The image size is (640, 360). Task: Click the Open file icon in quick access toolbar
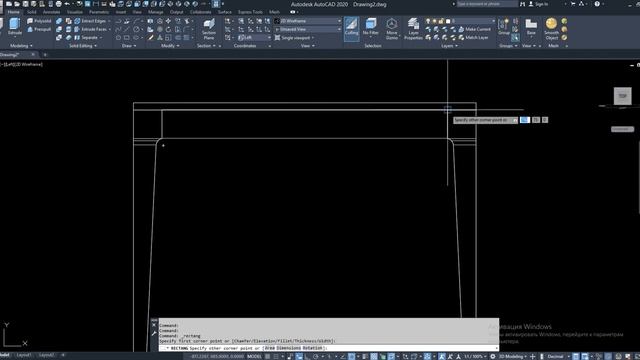(x=17, y=4)
